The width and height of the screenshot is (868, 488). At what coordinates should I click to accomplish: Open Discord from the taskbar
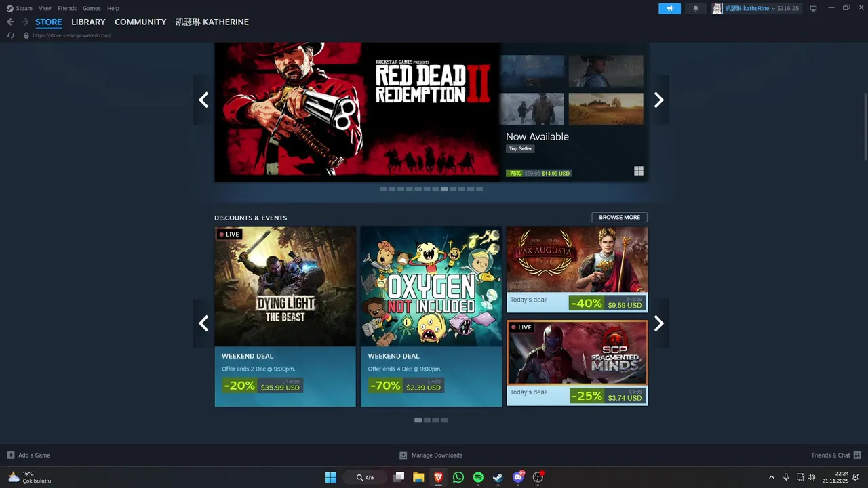(518, 477)
